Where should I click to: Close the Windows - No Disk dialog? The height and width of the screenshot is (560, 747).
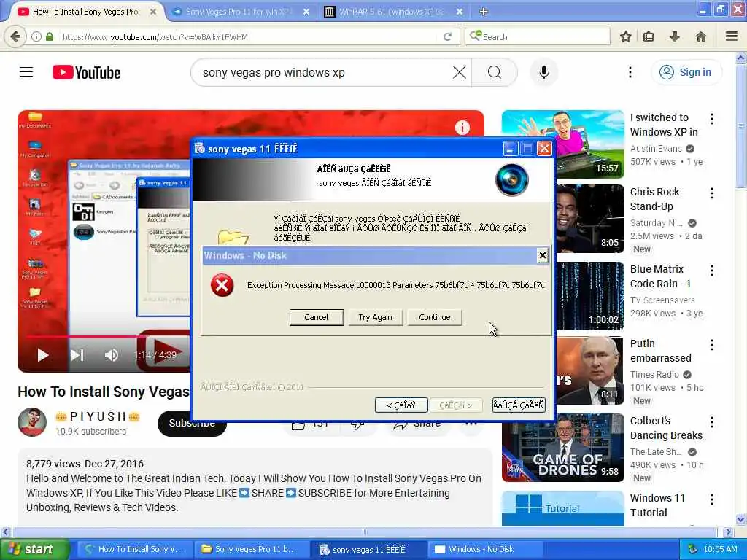click(542, 256)
